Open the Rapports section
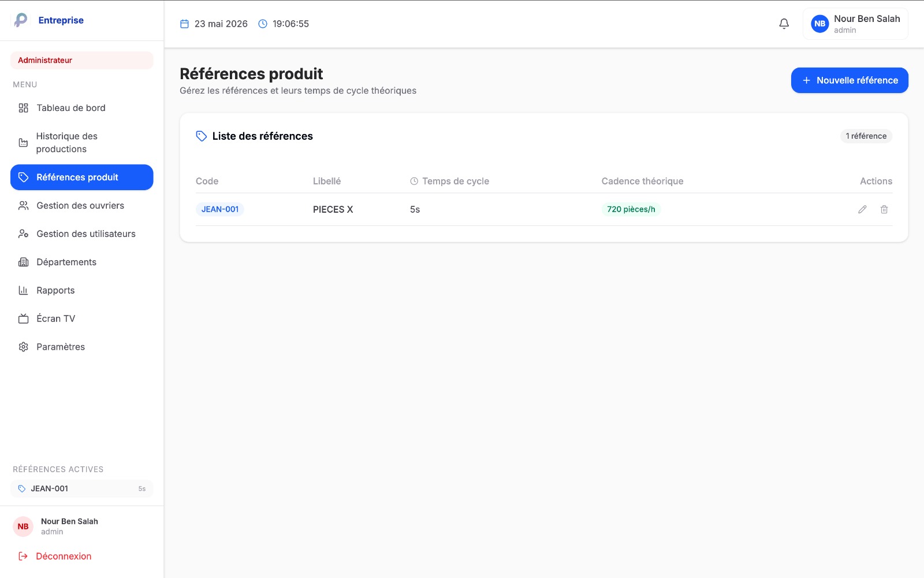This screenshot has height=578, width=924. [82, 291]
